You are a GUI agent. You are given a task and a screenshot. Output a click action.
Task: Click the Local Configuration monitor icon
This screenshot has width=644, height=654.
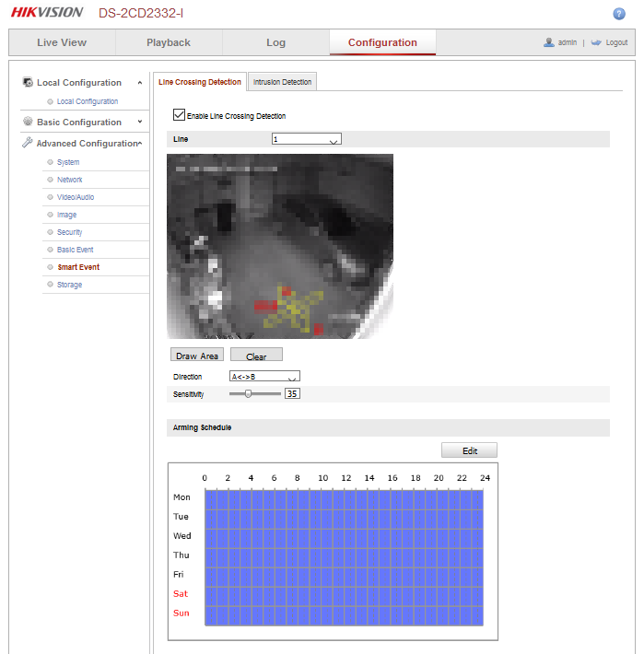[x=28, y=83]
